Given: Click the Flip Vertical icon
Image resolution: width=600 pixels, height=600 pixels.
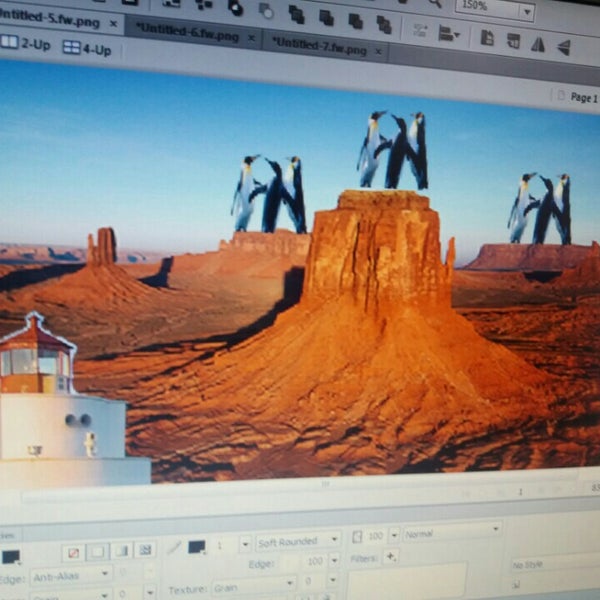Looking at the screenshot, I should coord(564,48).
